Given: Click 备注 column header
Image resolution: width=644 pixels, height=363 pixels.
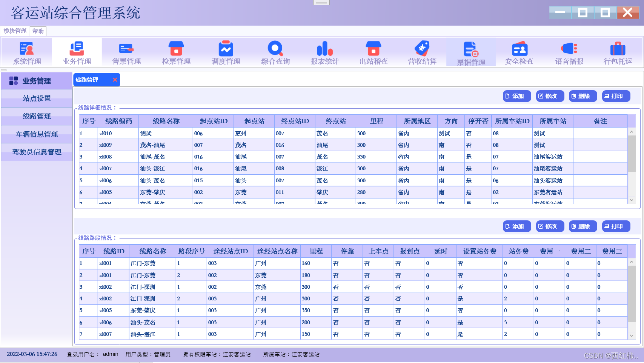Looking at the screenshot, I should coord(600,121).
